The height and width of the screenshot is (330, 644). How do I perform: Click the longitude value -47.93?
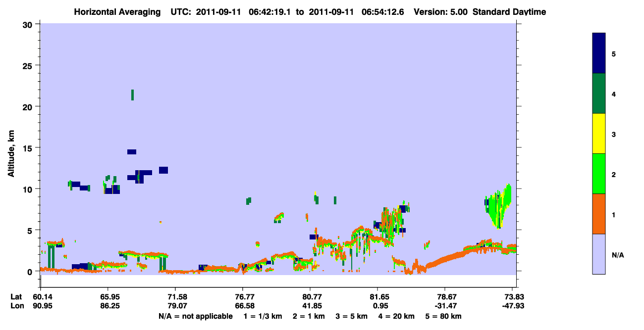513,306
